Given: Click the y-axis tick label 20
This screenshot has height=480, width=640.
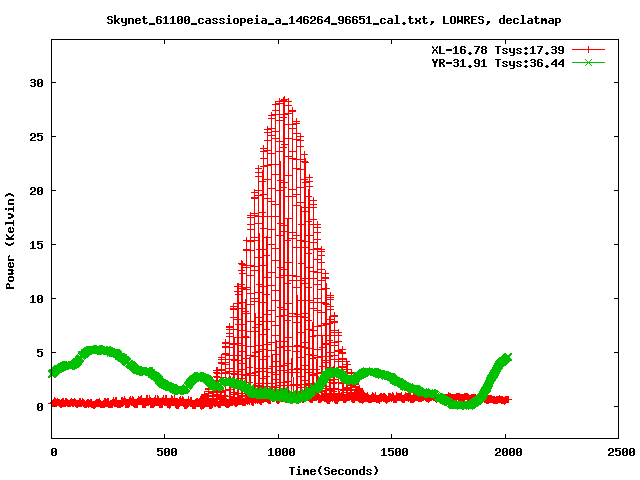Looking at the screenshot, I should (x=36, y=191).
